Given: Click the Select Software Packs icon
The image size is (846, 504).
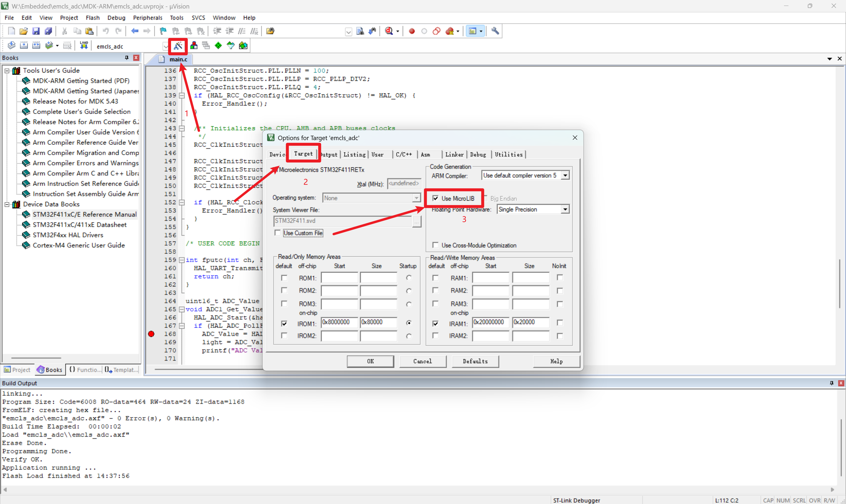Looking at the screenshot, I should point(231,46).
